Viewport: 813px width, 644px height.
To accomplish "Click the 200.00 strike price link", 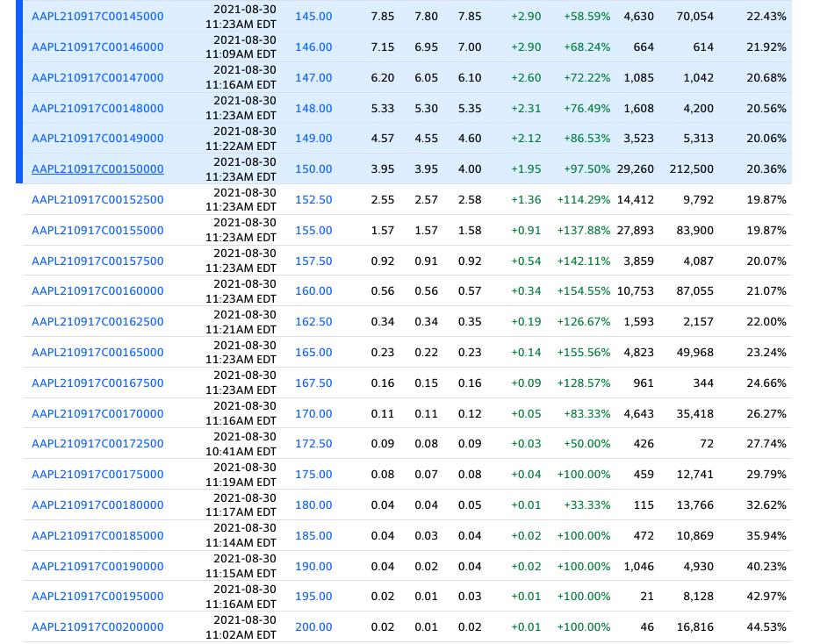I will tap(313, 627).
